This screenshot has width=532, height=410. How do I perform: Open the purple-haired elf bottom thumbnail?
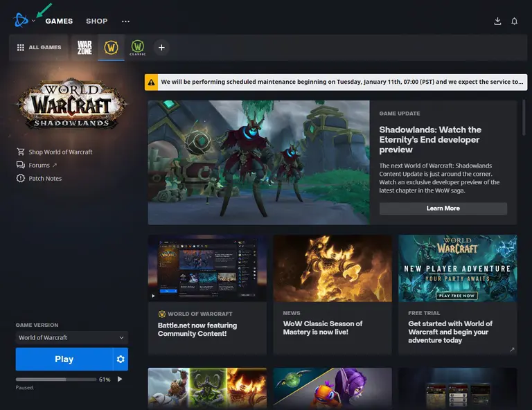(332, 389)
